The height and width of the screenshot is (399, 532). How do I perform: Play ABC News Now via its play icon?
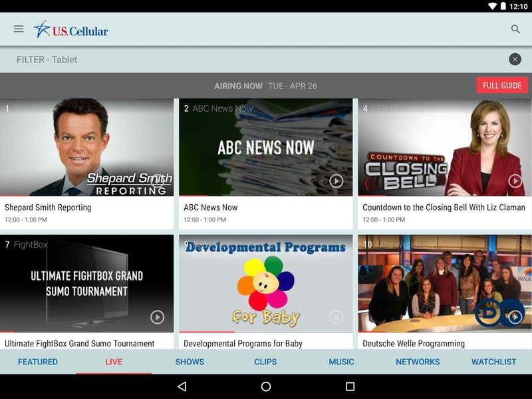336,181
